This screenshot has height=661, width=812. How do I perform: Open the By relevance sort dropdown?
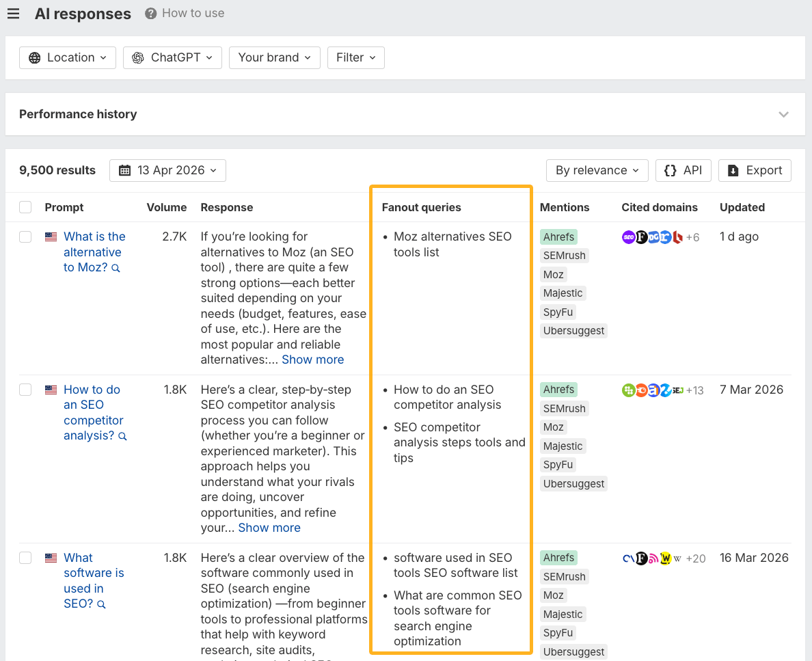coord(597,170)
